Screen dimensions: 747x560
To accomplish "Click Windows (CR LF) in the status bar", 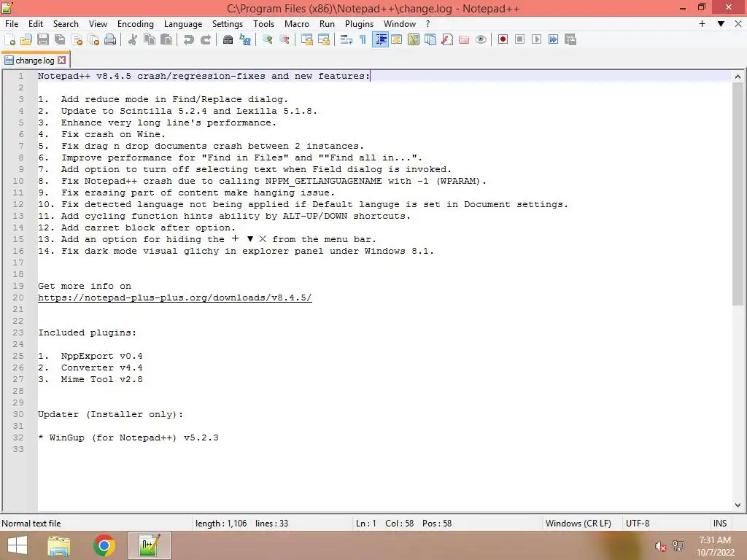I will (x=578, y=524).
